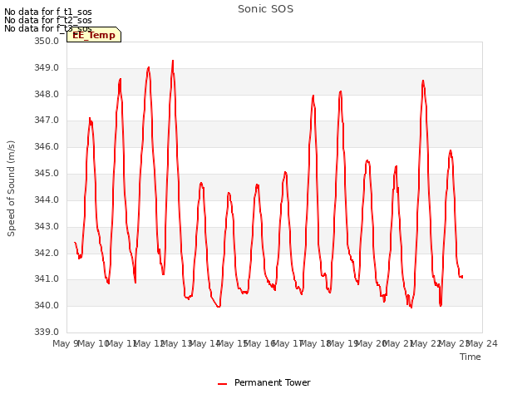Click the 339.0 y-axis tick label
This screenshot has height=399, width=532.
coord(47,332)
